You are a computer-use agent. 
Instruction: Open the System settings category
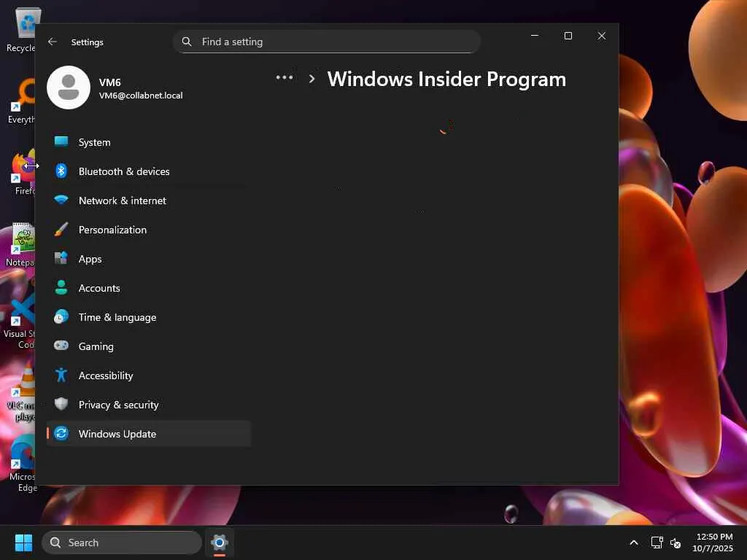pyautogui.click(x=149, y=142)
